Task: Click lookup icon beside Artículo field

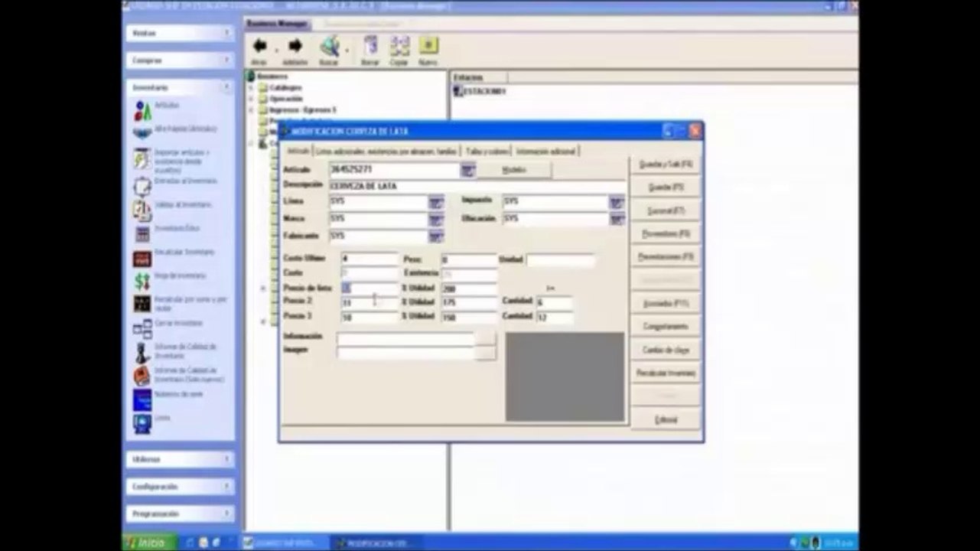Action: pos(467,170)
